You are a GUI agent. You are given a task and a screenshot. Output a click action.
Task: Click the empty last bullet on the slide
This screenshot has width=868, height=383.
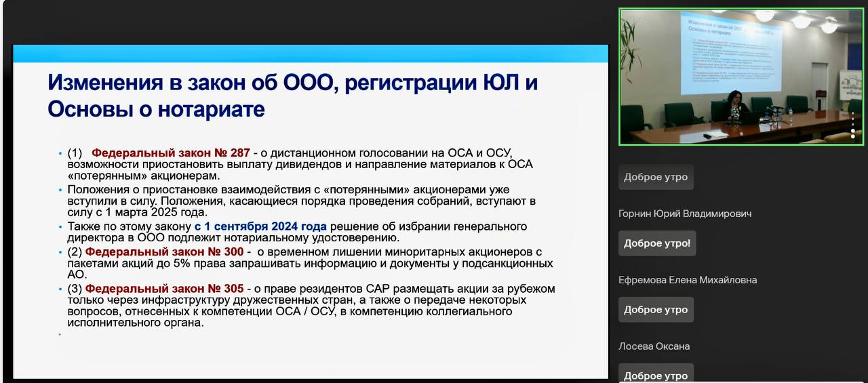pos(60,334)
